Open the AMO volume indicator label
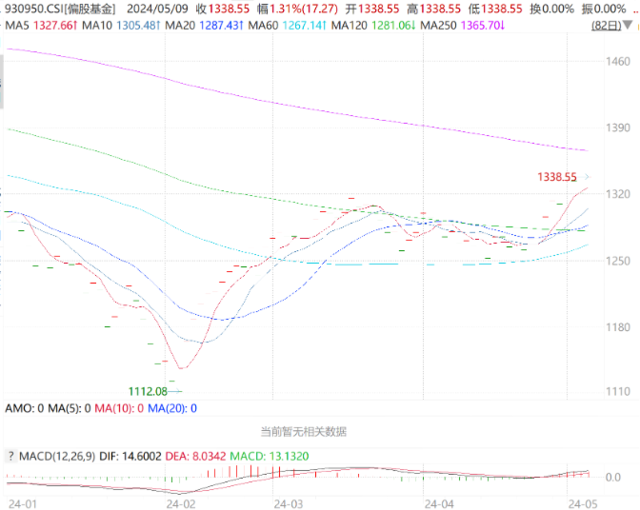The width and height of the screenshot is (640, 510). pos(20,408)
